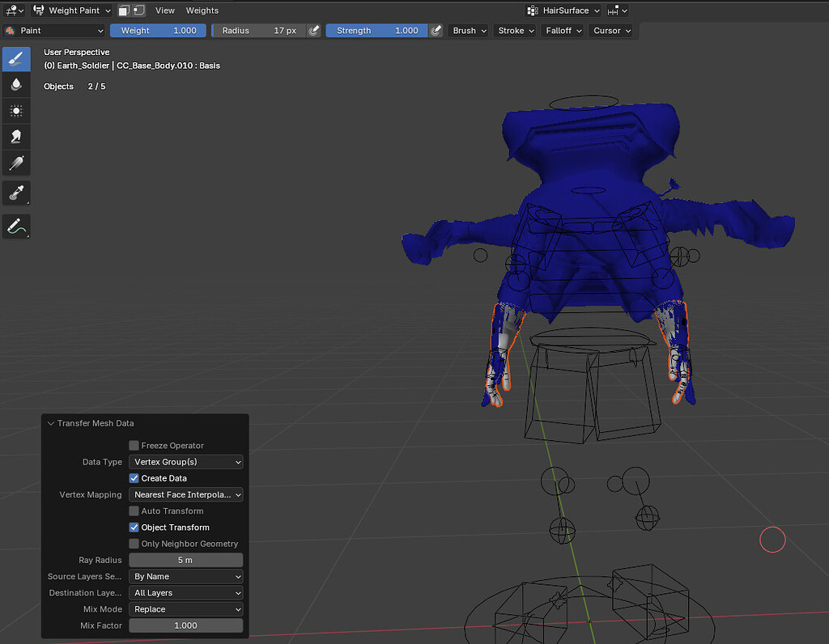Select the Blur tool in the toolbar
This screenshot has height=644, width=829.
click(x=16, y=84)
